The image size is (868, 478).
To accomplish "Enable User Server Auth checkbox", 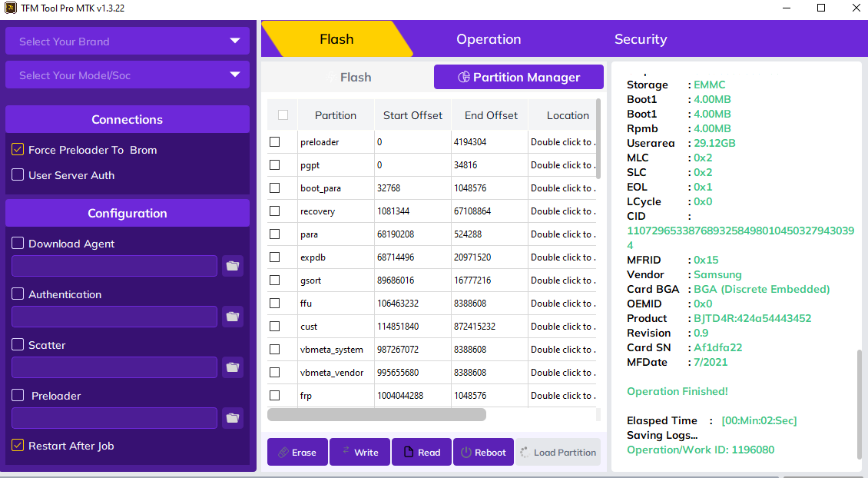I will (18, 175).
